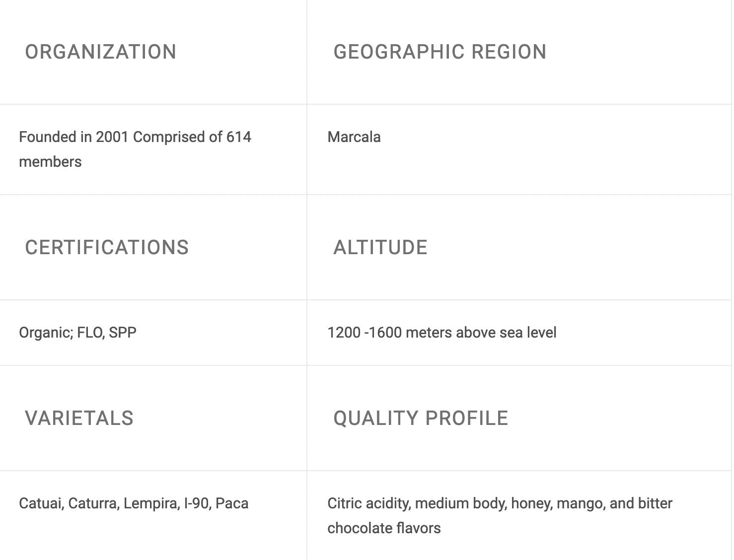The image size is (734, 560).
Task: Click the ORGANIZATION heading
Action: point(101,52)
